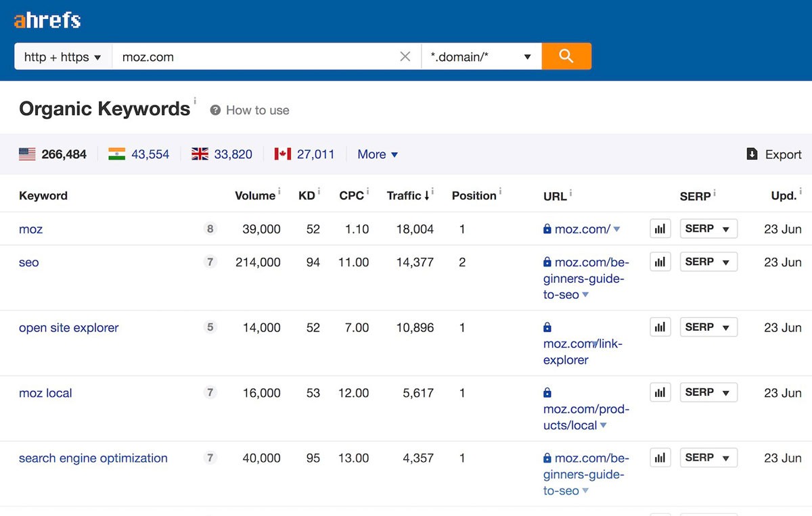Open the *.domain/* mode dropdown
Viewport: 812px width, 516px height.
tap(481, 57)
